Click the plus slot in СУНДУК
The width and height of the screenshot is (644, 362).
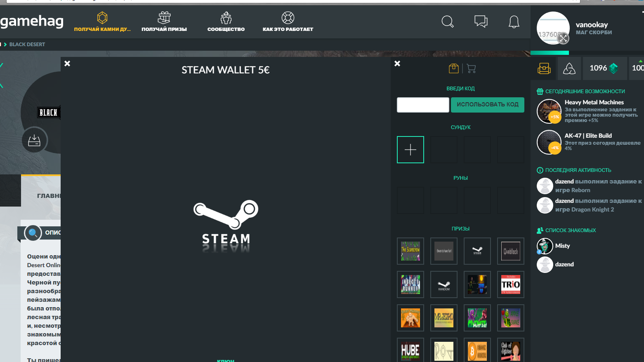(x=410, y=150)
